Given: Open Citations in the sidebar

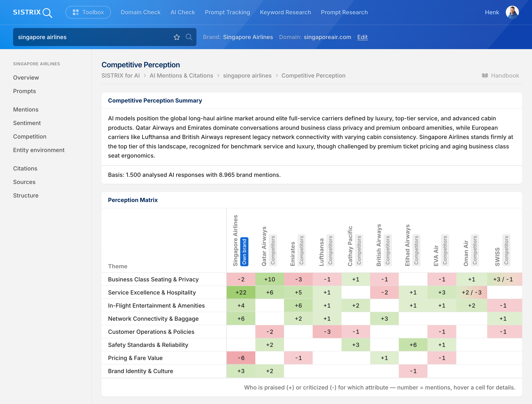Looking at the screenshot, I should pos(25,168).
